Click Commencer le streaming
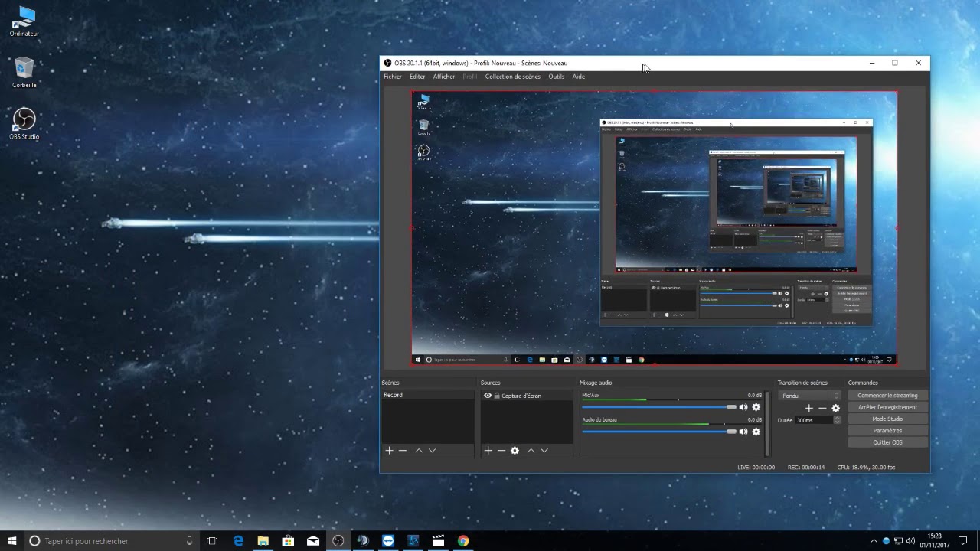 (887, 396)
